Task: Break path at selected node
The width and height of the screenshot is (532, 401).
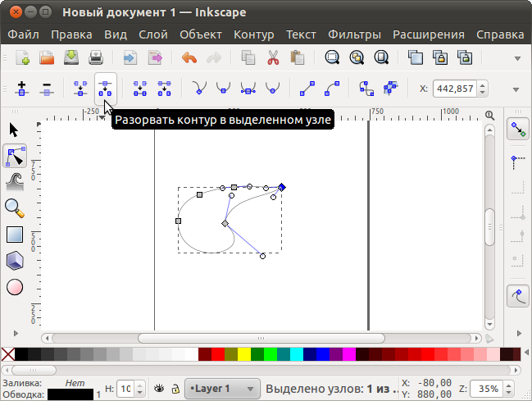Action: pos(105,89)
